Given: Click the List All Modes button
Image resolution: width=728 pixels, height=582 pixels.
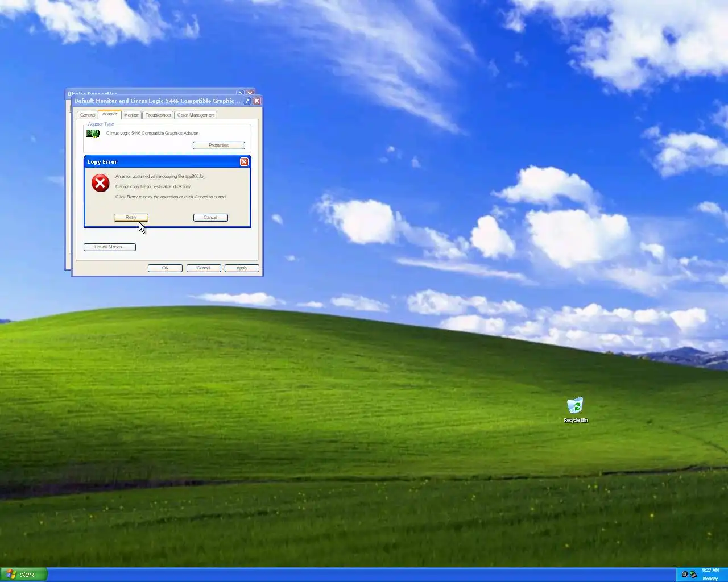Looking at the screenshot, I should 110,247.
